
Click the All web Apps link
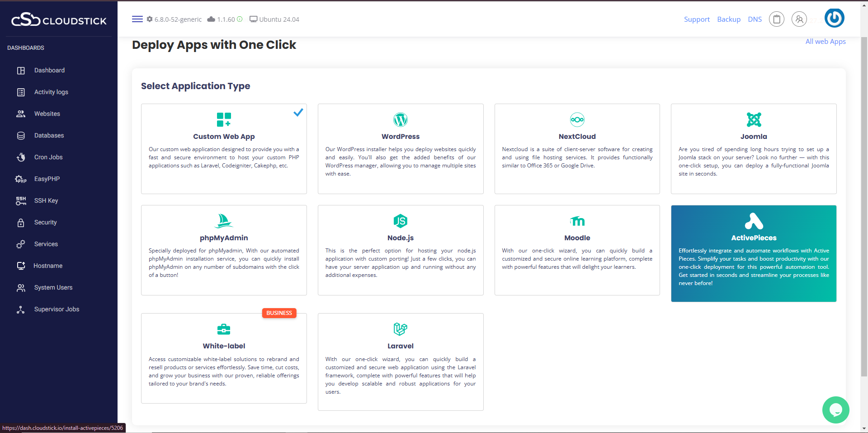pos(826,42)
